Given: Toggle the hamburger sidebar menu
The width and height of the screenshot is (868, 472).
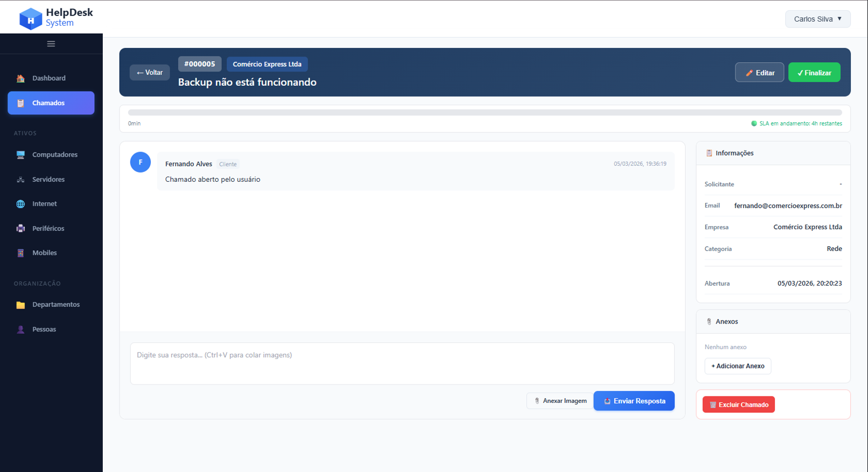Looking at the screenshot, I should click(x=51, y=44).
